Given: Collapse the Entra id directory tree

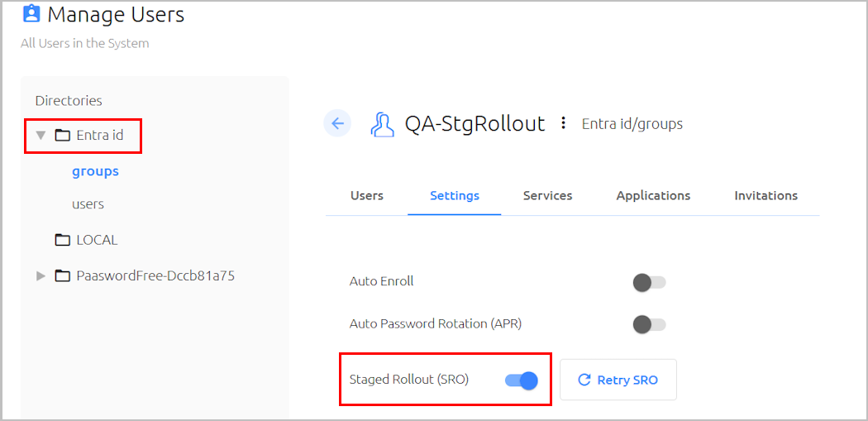Looking at the screenshot, I should click(x=41, y=135).
